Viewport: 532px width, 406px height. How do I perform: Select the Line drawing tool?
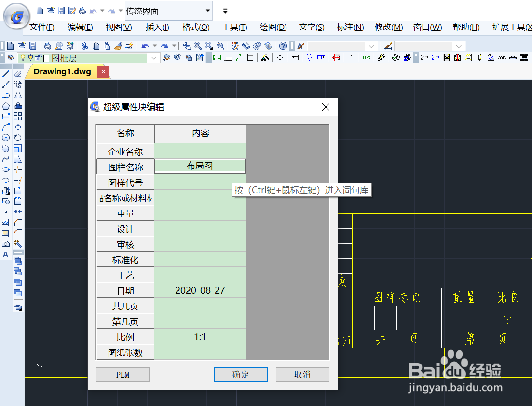pos(6,74)
